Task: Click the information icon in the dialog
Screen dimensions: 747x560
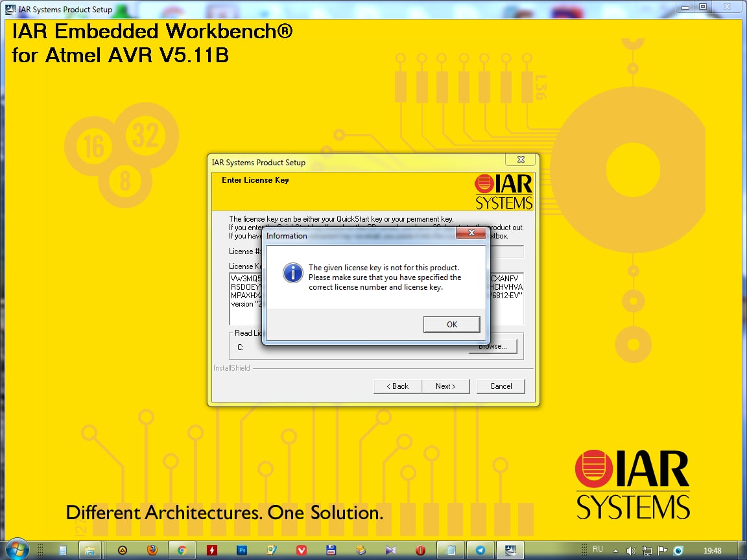Action: 292,273
